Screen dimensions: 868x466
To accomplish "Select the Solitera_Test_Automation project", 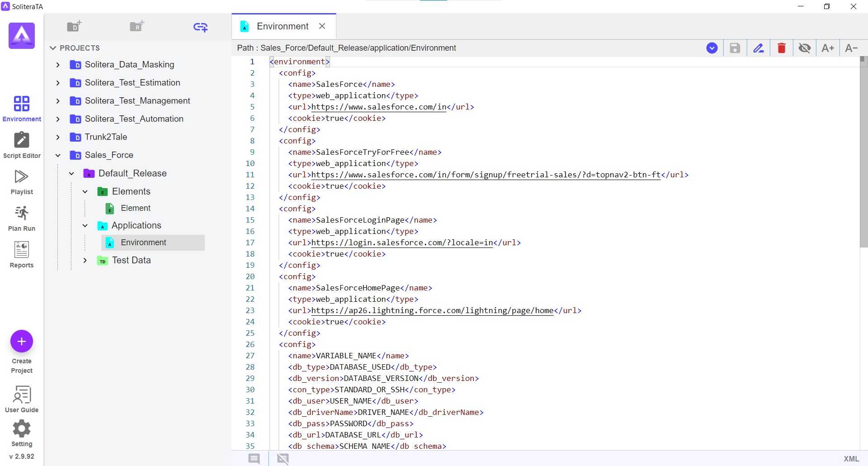I will pos(134,119).
